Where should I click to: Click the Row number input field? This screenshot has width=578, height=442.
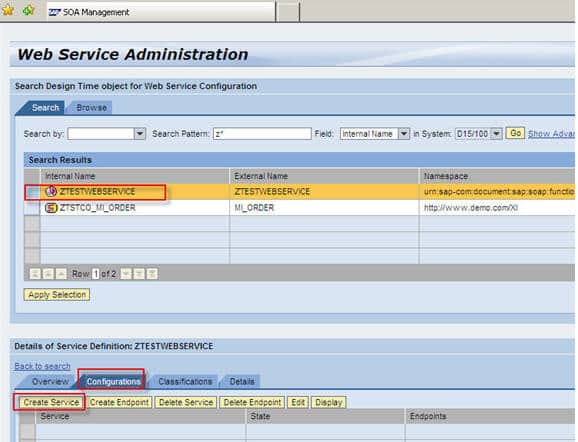95,274
